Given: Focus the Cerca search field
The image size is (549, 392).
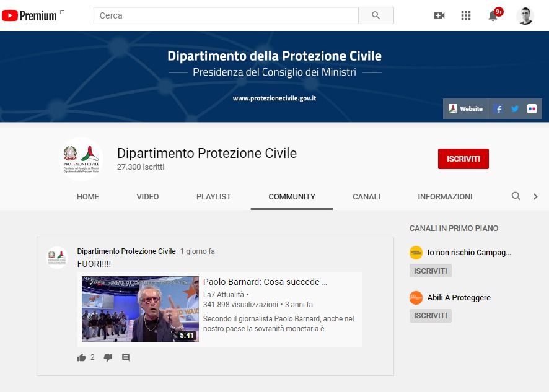Looking at the screenshot, I should click(226, 15).
